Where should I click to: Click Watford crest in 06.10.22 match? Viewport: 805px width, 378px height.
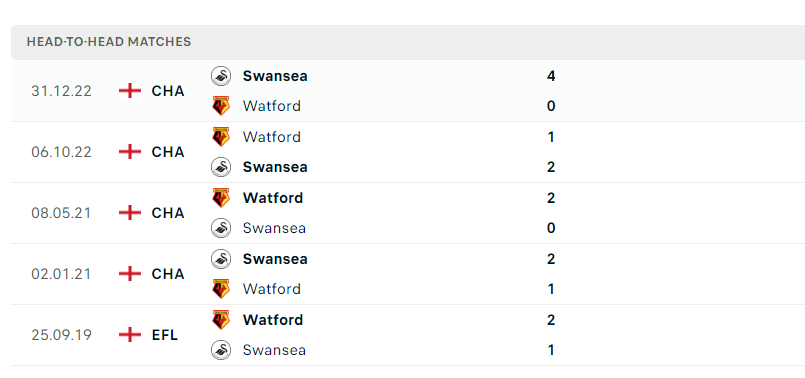221,137
